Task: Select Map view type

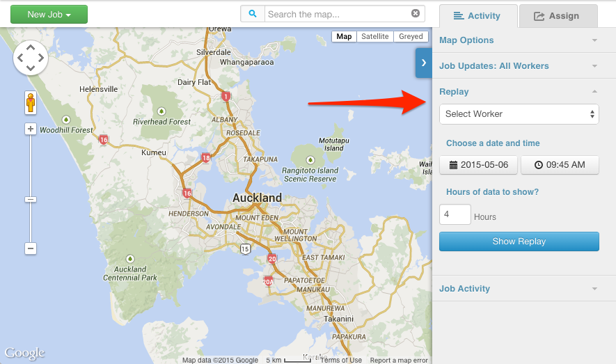Action: point(344,36)
